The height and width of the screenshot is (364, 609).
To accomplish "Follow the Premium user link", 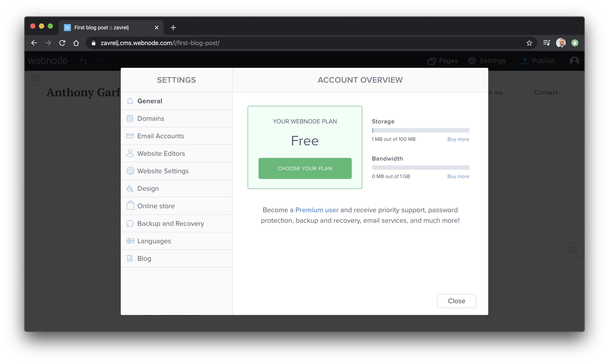I will (x=317, y=210).
